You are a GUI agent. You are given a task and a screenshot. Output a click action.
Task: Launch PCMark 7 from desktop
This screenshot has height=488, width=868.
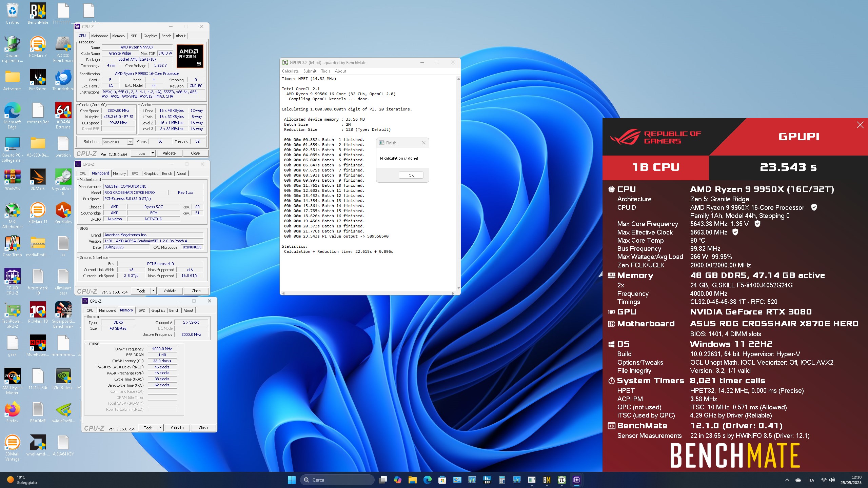coord(38,47)
